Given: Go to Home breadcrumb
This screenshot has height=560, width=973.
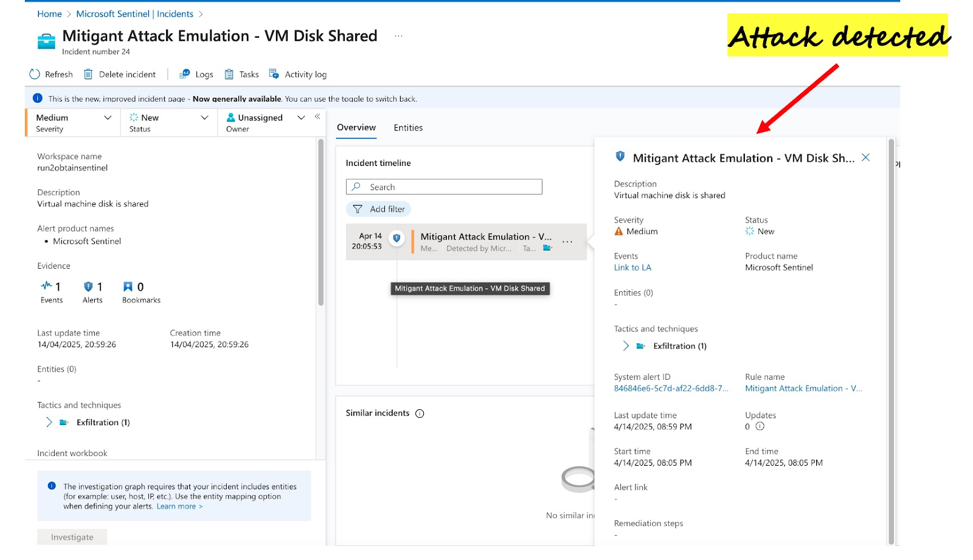Looking at the screenshot, I should [x=49, y=14].
